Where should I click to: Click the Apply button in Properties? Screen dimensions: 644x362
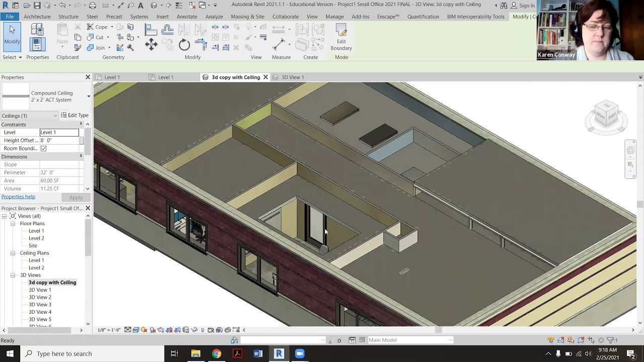(76, 198)
